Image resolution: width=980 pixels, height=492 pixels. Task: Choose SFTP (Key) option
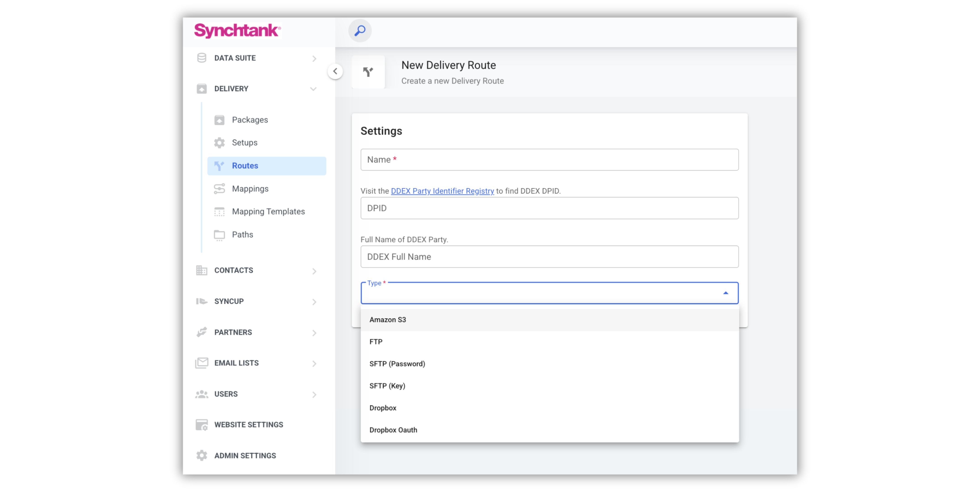click(549, 386)
